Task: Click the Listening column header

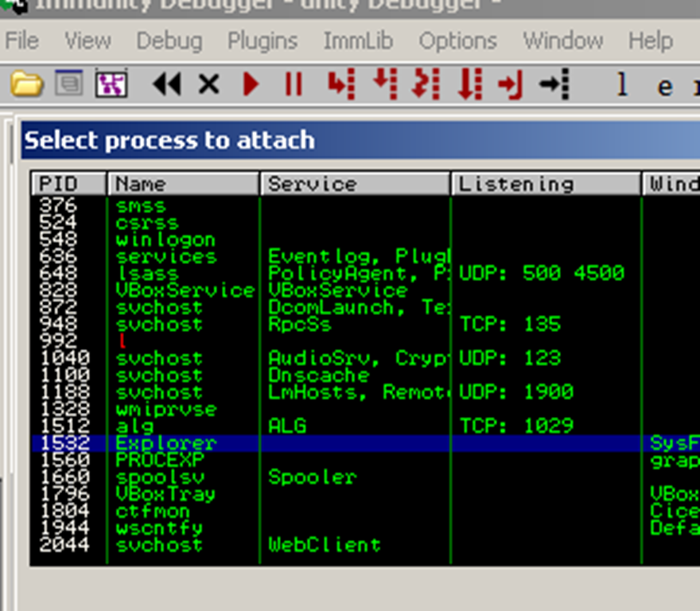Action: 546,184
